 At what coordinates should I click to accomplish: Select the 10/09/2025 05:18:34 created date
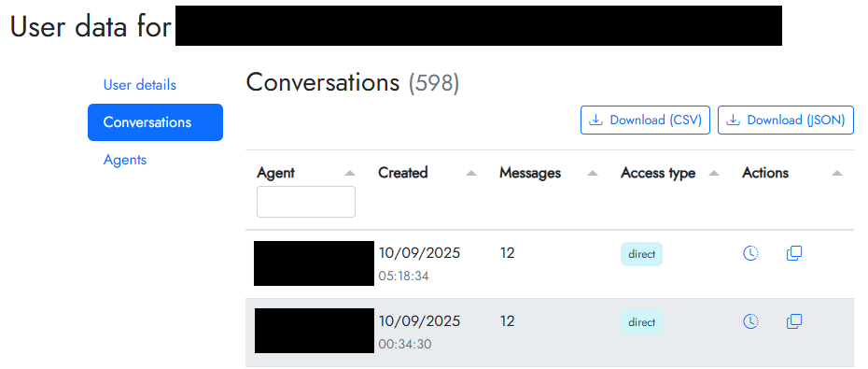[419, 263]
